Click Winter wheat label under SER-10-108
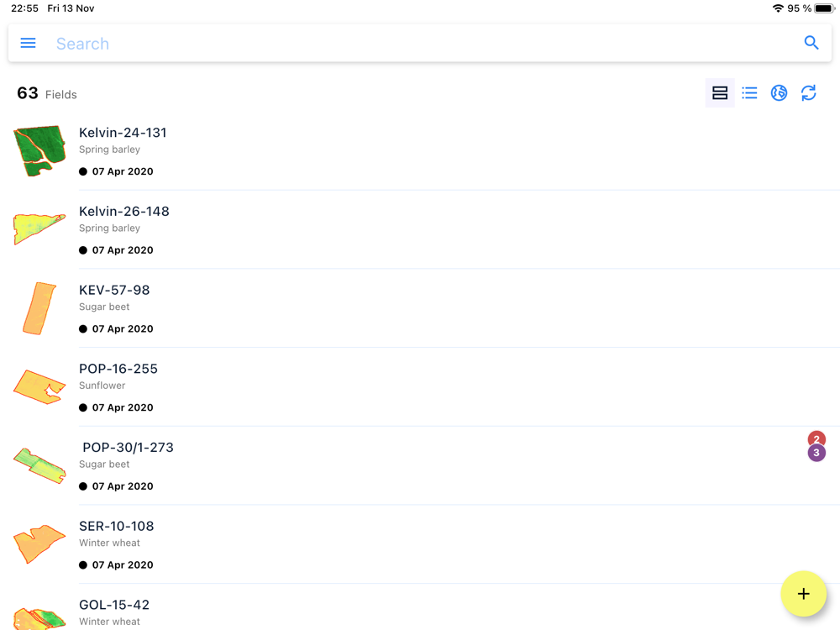This screenshot has height=630, width=840. pyautogui.click(x=109, y=543)
